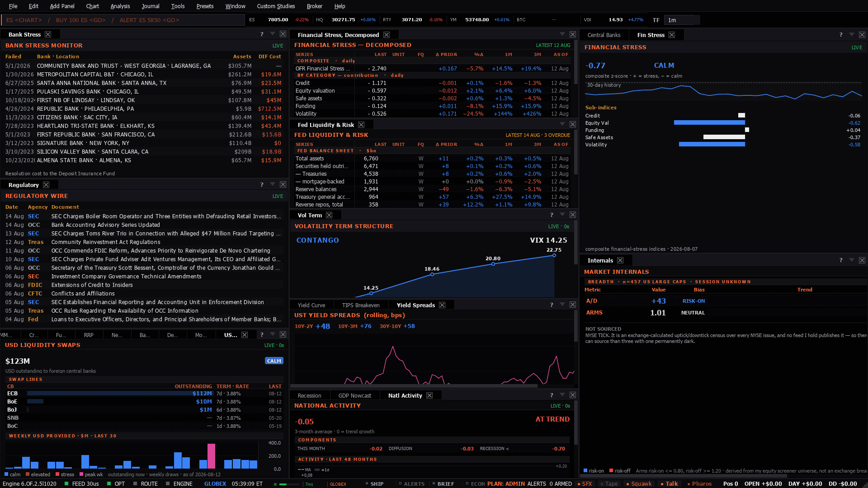
Task: Open 'Bank Accounting Advisory Series Updated' document
Action: pos(106,225)
